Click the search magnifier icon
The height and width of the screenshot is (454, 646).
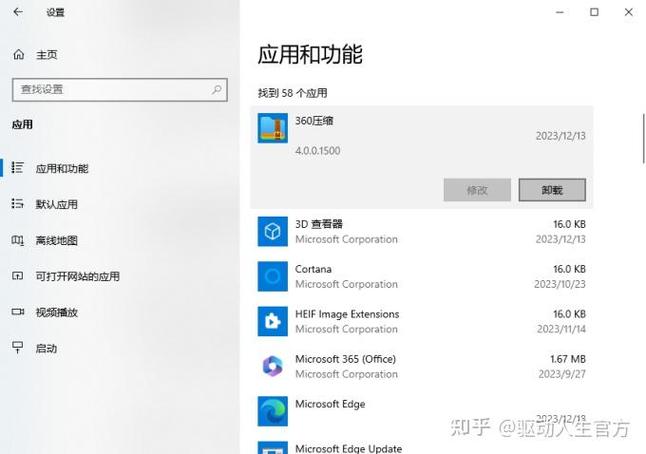point(216,89)
